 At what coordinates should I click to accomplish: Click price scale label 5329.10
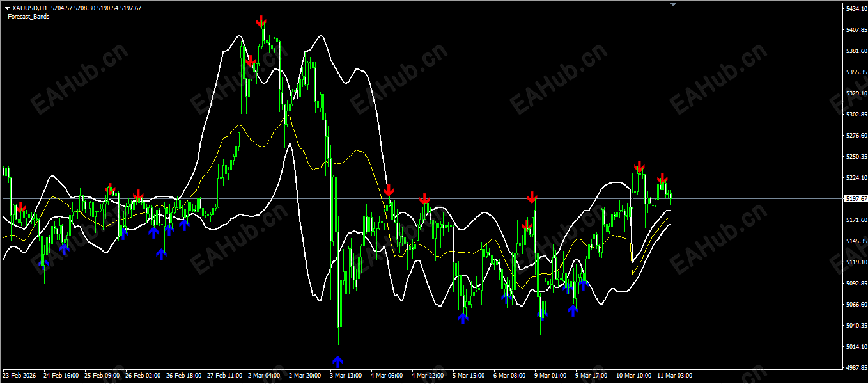tap(856, 93)
